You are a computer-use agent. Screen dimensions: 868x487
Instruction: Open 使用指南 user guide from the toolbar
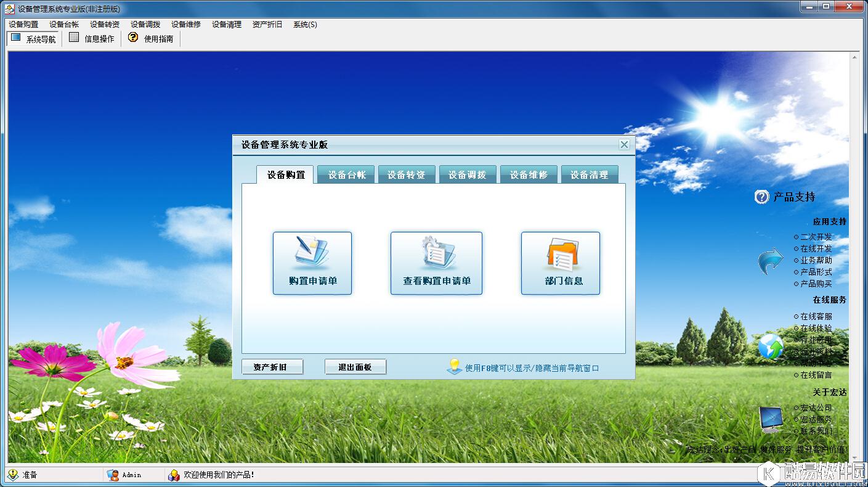pyautogui.click(x=150, y=38)
